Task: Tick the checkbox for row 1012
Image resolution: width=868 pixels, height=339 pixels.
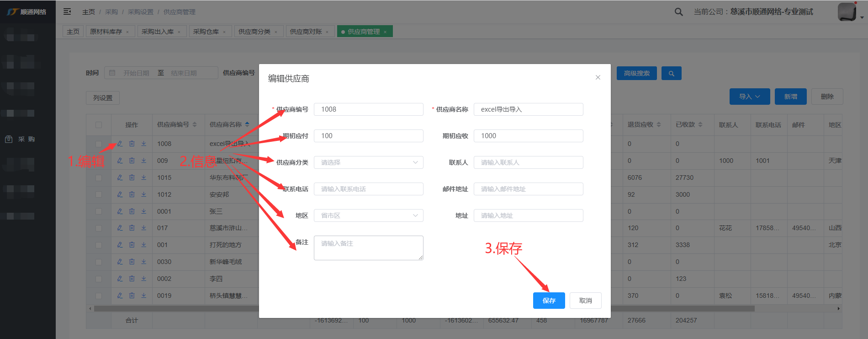Action: (99, 194)
